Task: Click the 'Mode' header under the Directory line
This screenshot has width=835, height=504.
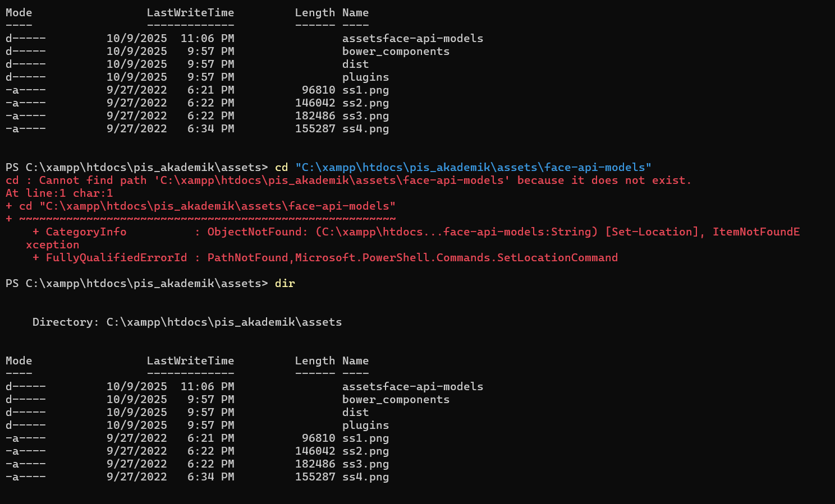Action: pyautogui.click(x=19, y=360)
